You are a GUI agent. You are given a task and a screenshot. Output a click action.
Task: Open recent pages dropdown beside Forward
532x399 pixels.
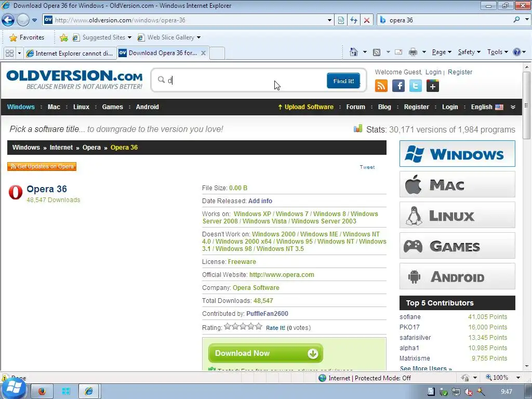coord(34,20)
